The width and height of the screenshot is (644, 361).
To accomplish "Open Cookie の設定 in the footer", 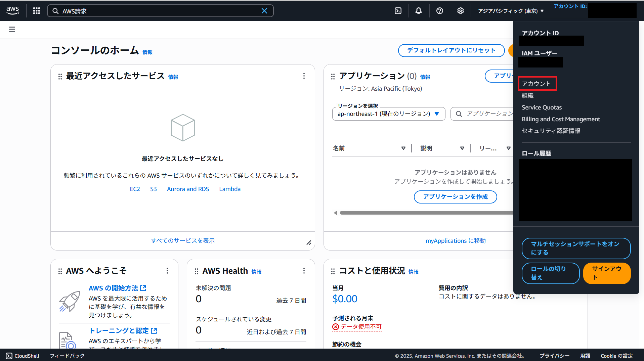I will [x=616, y=356].
